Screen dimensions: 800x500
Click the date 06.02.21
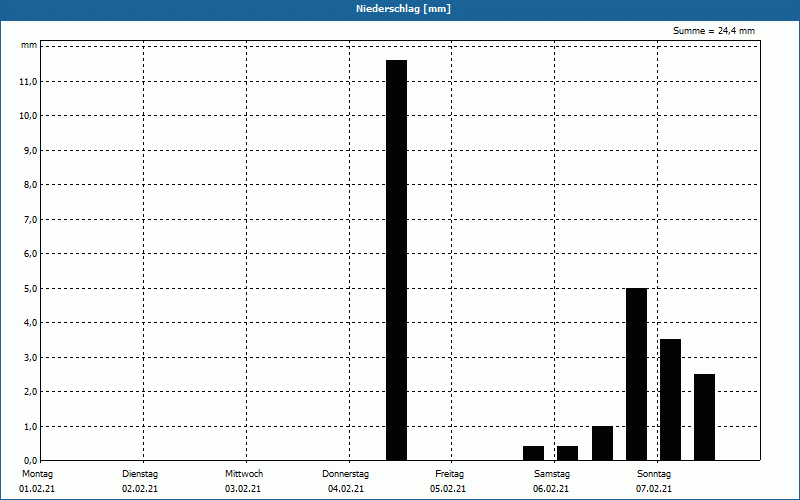(x=551, y=489)
